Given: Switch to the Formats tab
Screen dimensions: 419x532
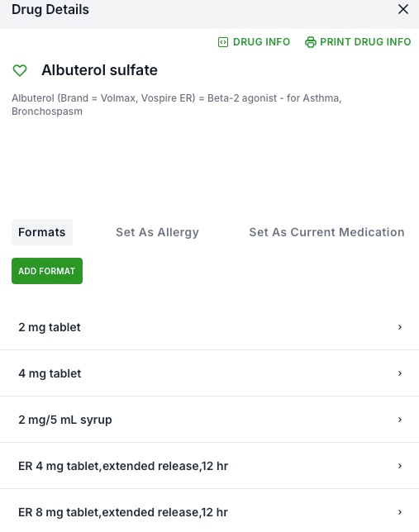Looking at the screenshot, I should coord(42,232).
